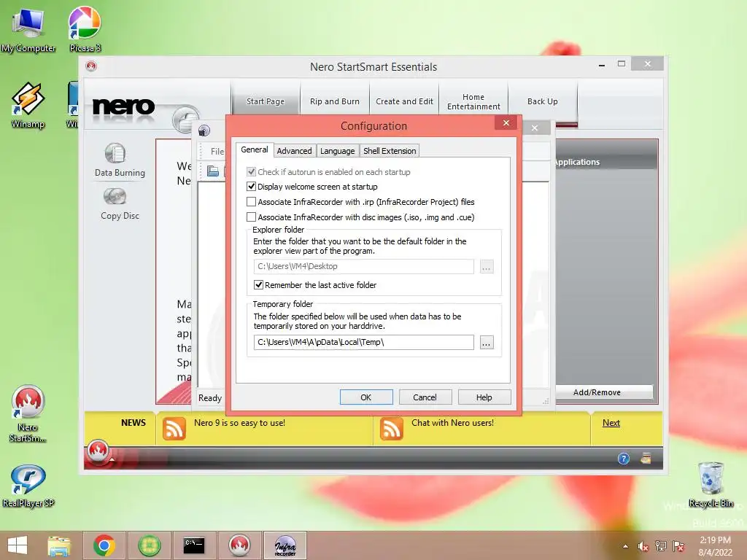Open Rip and Burn tab in Nero

(335, 101)
